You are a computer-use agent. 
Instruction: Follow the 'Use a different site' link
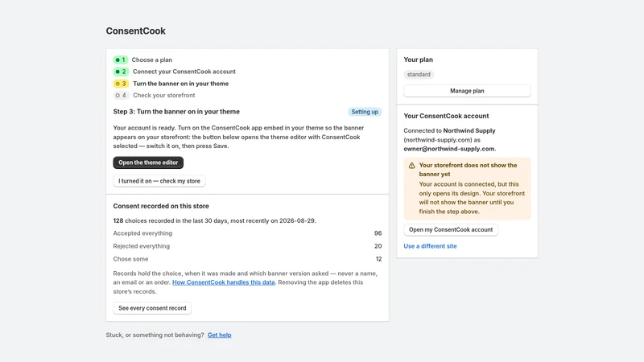point(430,246)
